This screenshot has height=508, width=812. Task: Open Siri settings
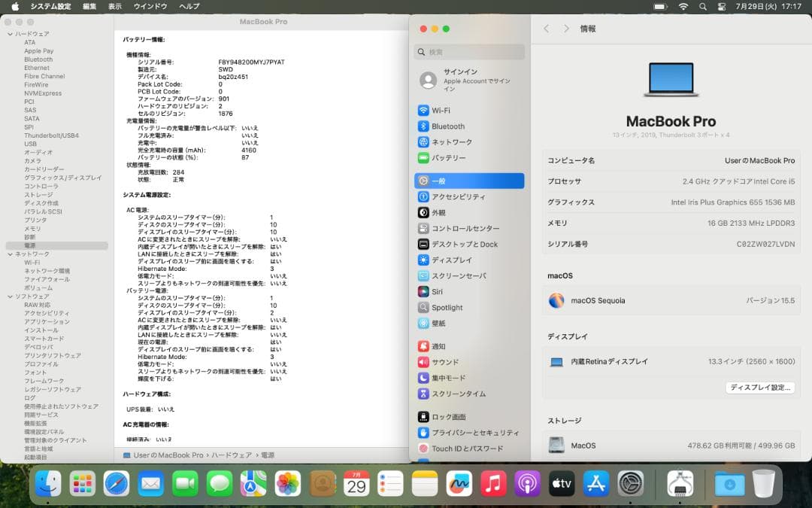point(469,292)
